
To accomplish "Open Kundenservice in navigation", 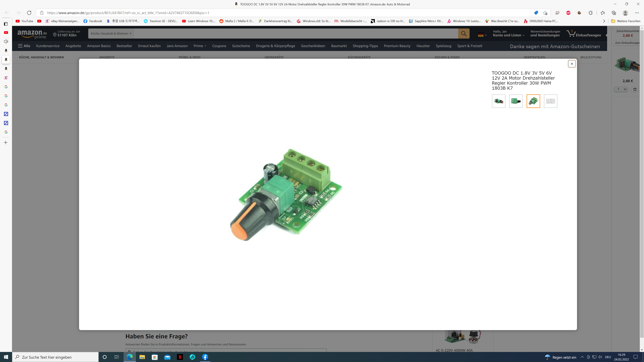I will tap(48, 46).
